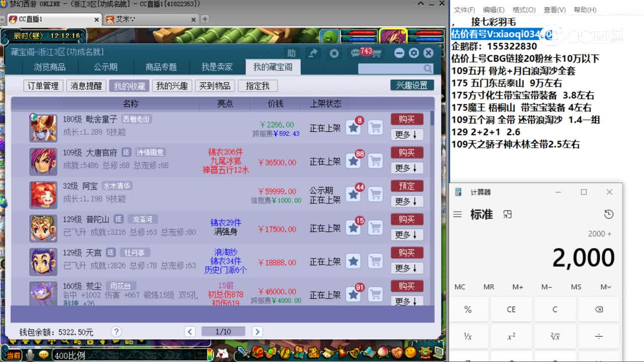Open the chat bubble icon showing 743 messages
Viewport: 644px width, 362px height.
(x=355, y=53)
